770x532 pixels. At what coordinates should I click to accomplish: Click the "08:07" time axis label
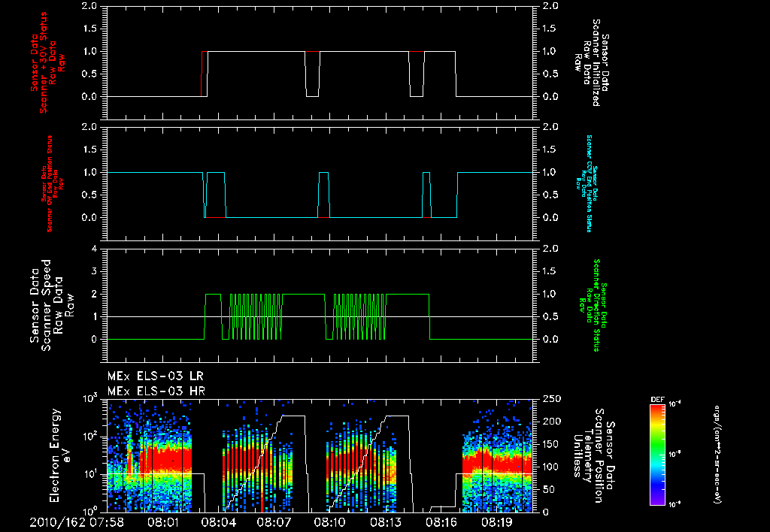274,522
